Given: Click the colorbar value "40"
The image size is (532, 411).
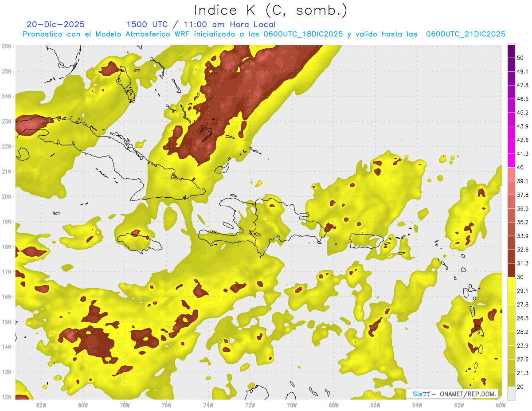Looking at the screenshot, I should 520,168.
